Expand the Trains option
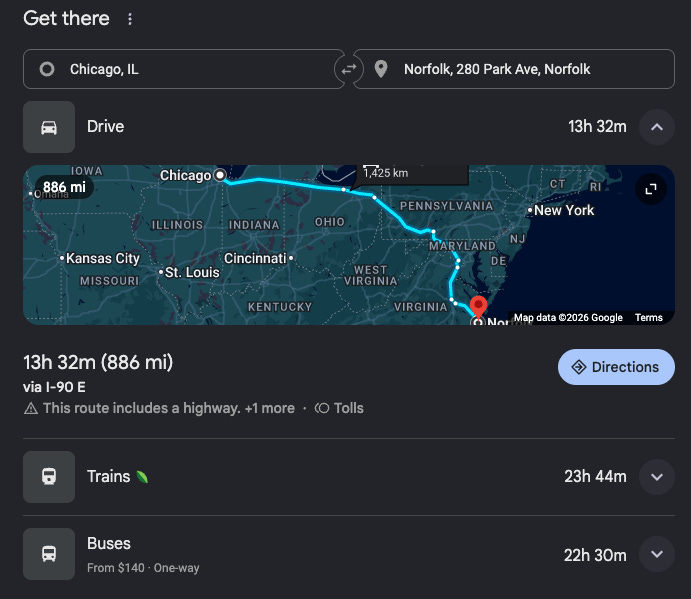The height and width of the screenshot is (599, 691). [x=657, y=477]
